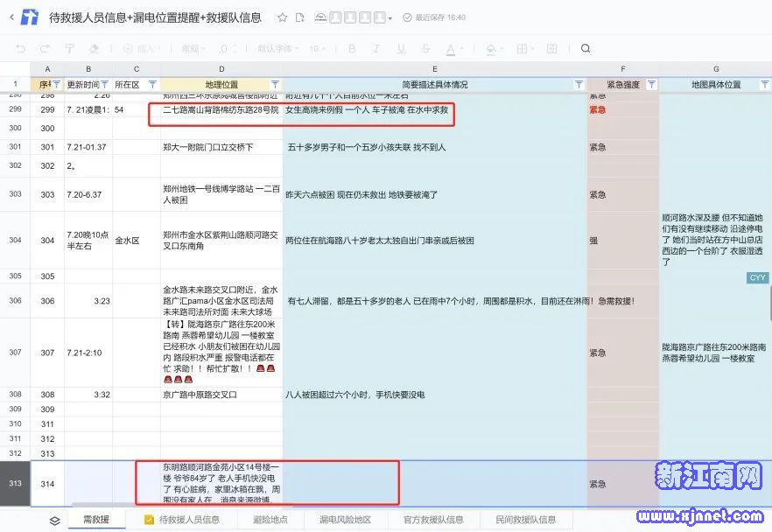The width and height of the screenshot is (772, 532).
Task: Select column B header
Action: [88, 69]
